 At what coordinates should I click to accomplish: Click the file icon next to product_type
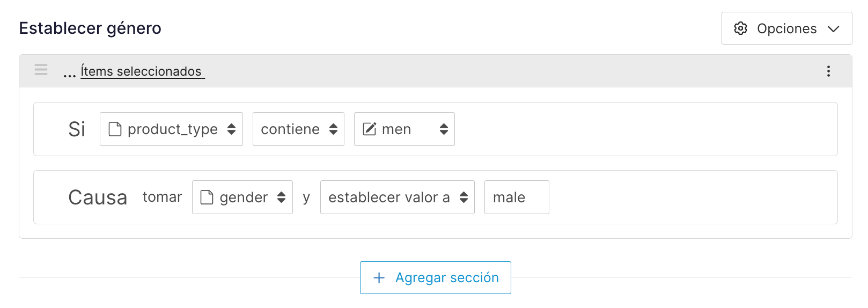pos(115,129)
